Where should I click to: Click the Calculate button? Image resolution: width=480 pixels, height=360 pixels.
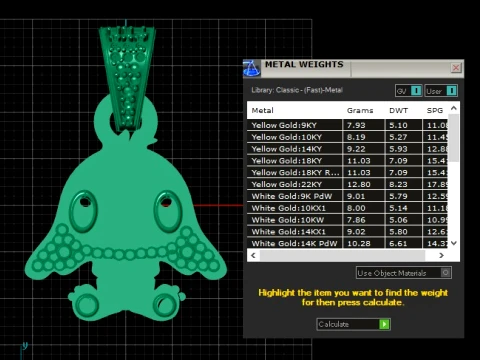pos(353,324)
